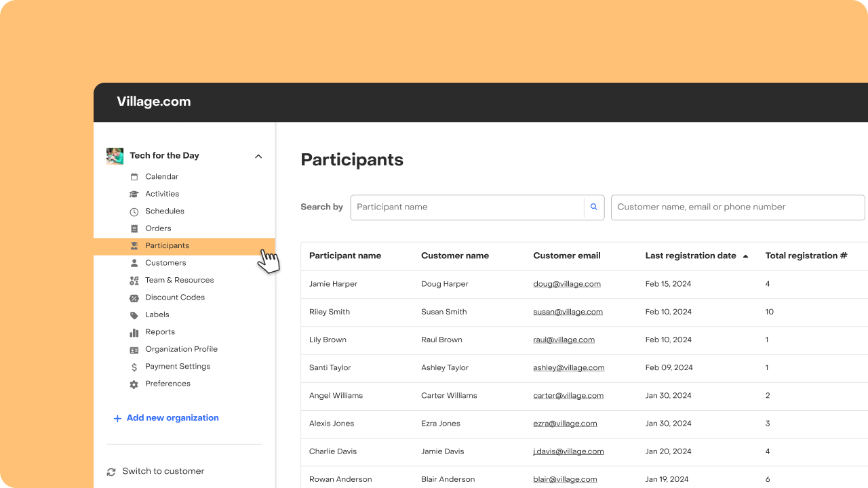The image size is (868, 488).
Task: Open Discount Codes page
Action: [175, 298]
